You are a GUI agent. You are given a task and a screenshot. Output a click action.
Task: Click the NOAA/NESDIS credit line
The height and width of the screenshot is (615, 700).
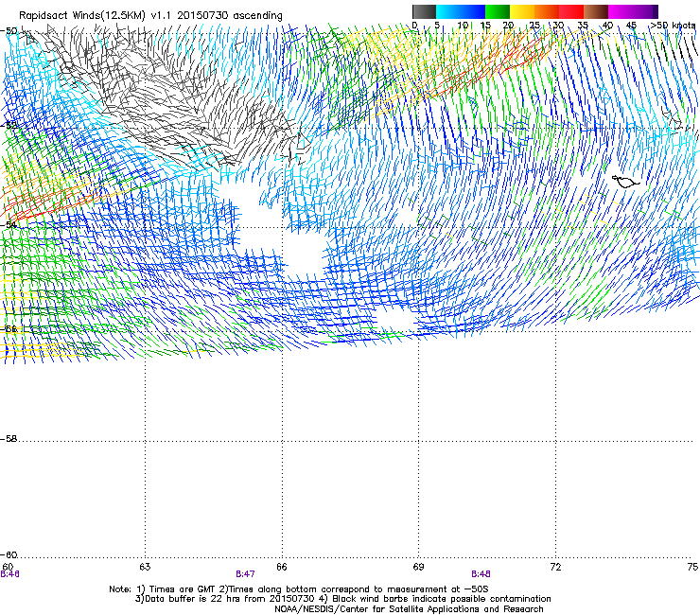point(409,609)
